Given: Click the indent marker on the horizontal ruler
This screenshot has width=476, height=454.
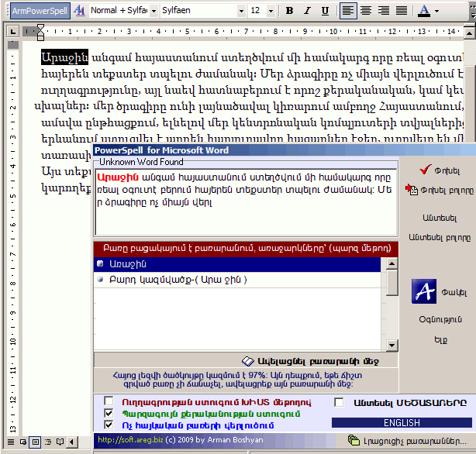Looking at the screenshot, I should click(x=40, y=33).
